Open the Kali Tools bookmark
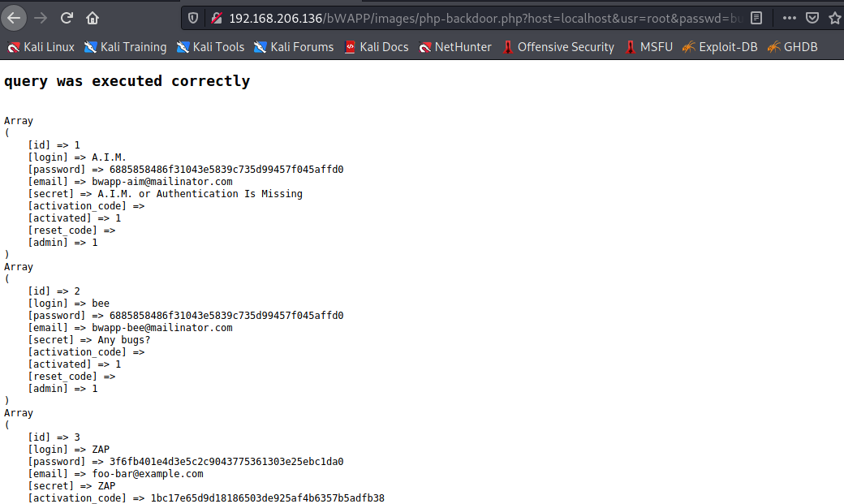 (210, 47)
